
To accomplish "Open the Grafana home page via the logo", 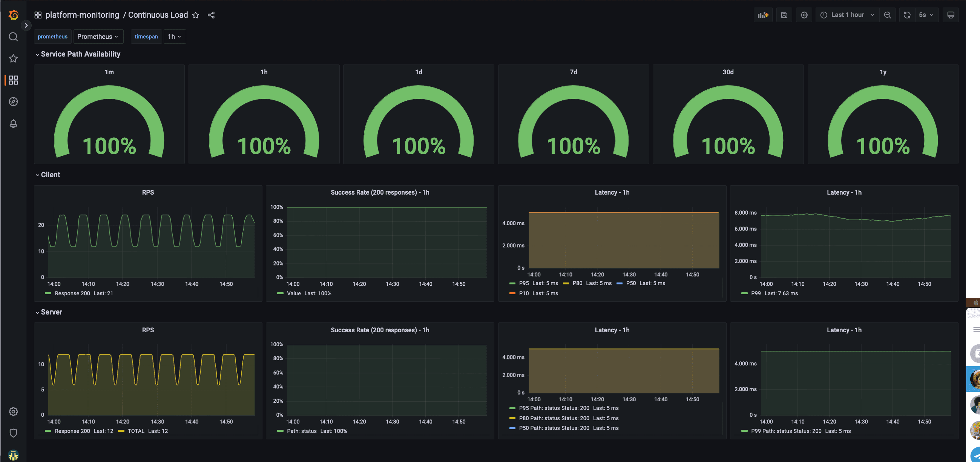I will pyautogui.click(x=13, y=15).
